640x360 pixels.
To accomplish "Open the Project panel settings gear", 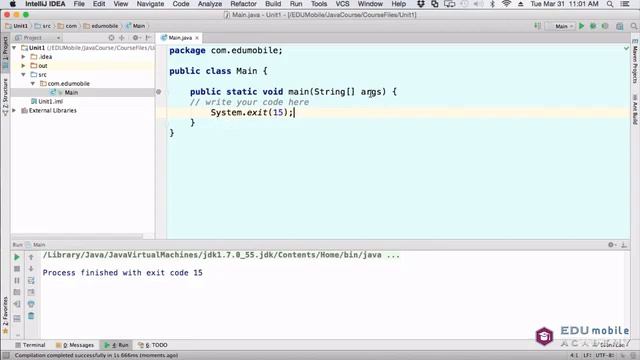I will 136,38.
